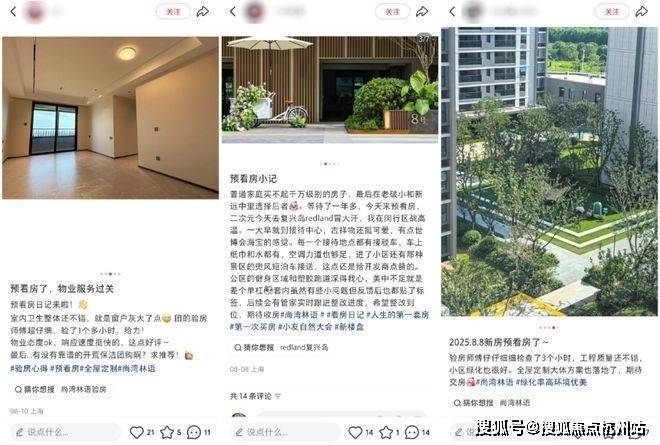
Task: Open the #验房心得 hashtag in left post
Action: pyautogui.click(x=29, y=368)
